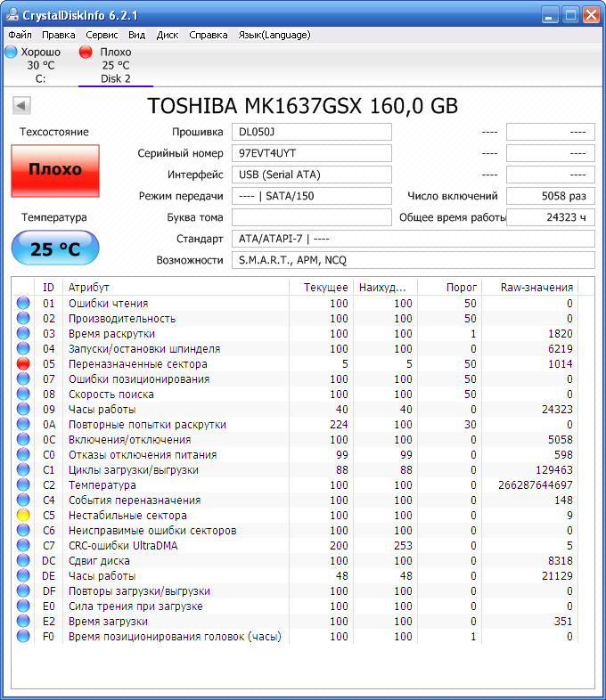Click the Текущее column header
The height and width of the screenshot is (700, 606).
[321, 287]
